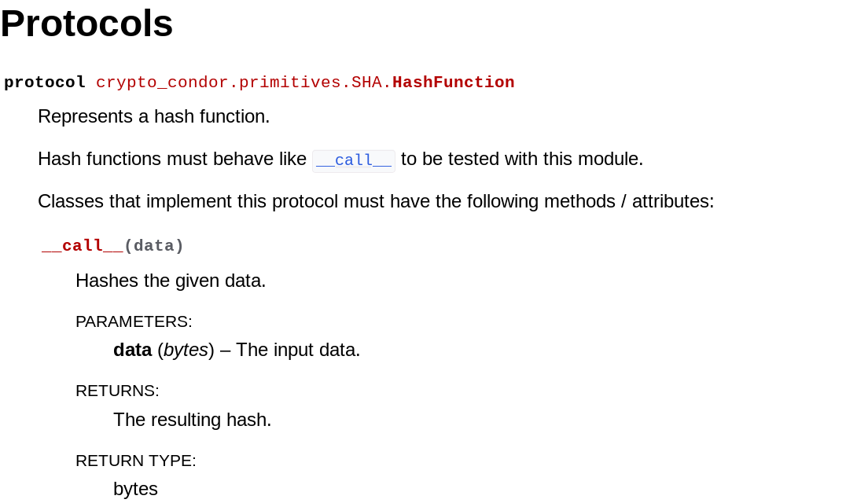Screen dimensions: 868x503
Task: Click the RETURN TYPE field label
Action: [x=135, y=461]
